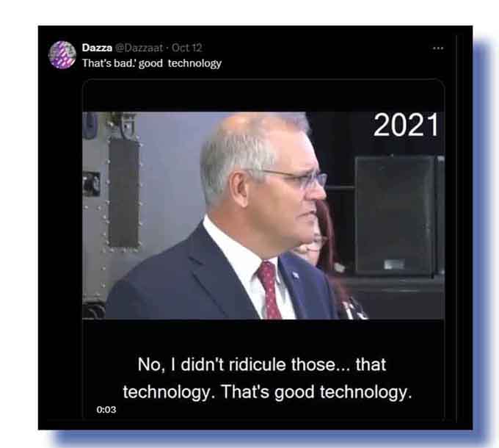Viewport: 499px width, 448px height.
Task: Open the @Dazzaat handle link
Action: coord(139,48)
